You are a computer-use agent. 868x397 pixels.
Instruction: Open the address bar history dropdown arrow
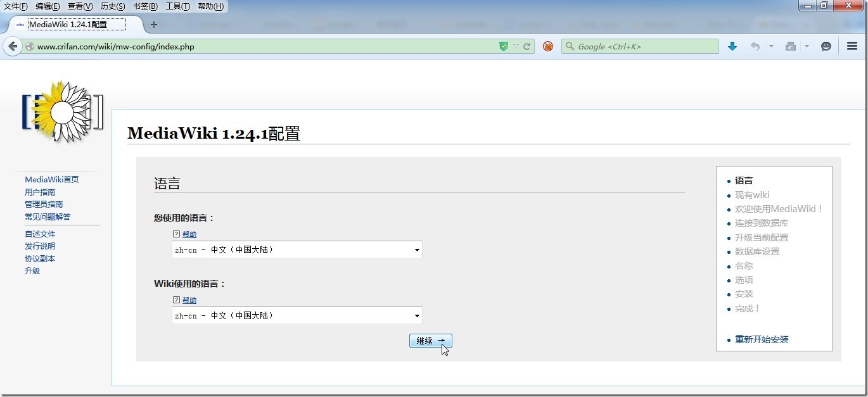pos(516,46)
